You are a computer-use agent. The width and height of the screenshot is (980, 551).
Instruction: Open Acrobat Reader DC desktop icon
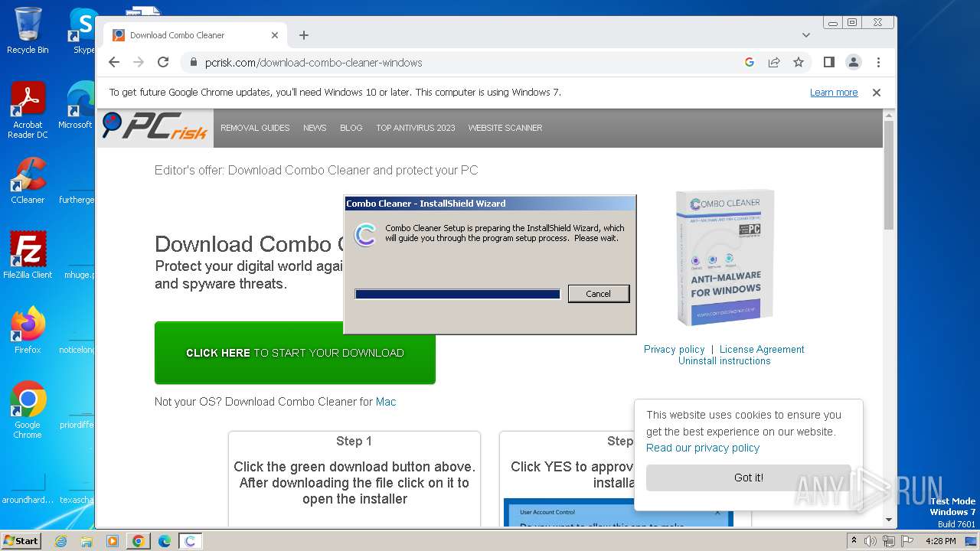pyautogui.click(x=28, y=111)
